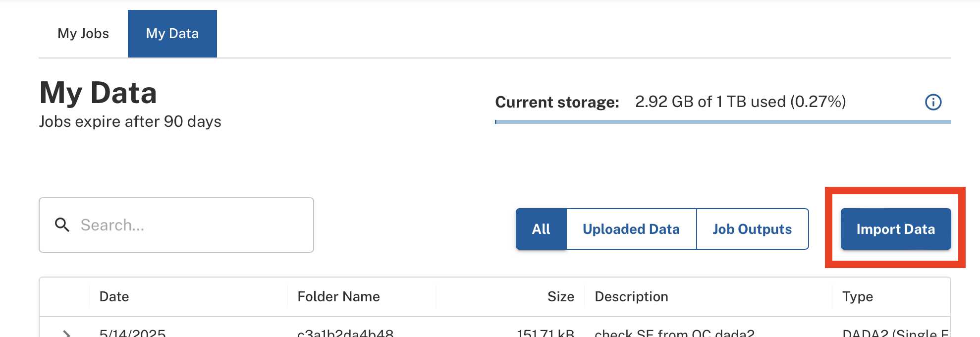Filter the list to Uploaded Data
980x337 pixels.
[x=631, y=229]
